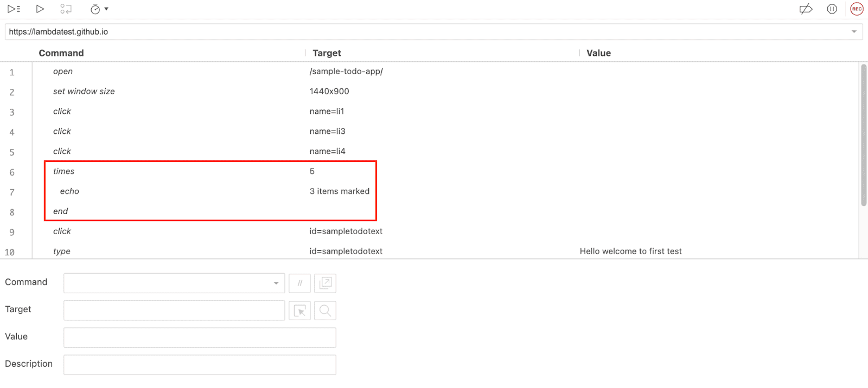Open command reference in new window
The width and height of the screenshot is (868, 388).
pos(325,283)
